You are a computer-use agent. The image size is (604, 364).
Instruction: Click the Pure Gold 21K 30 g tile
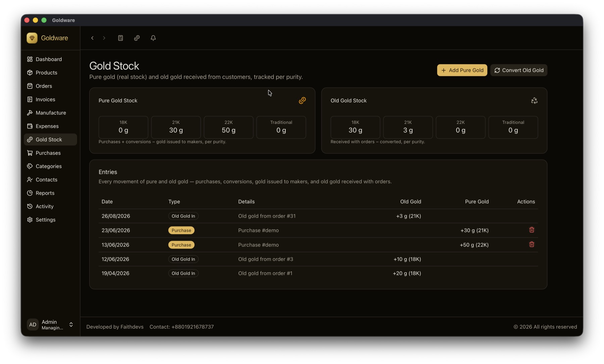click(x=176, y=127)
